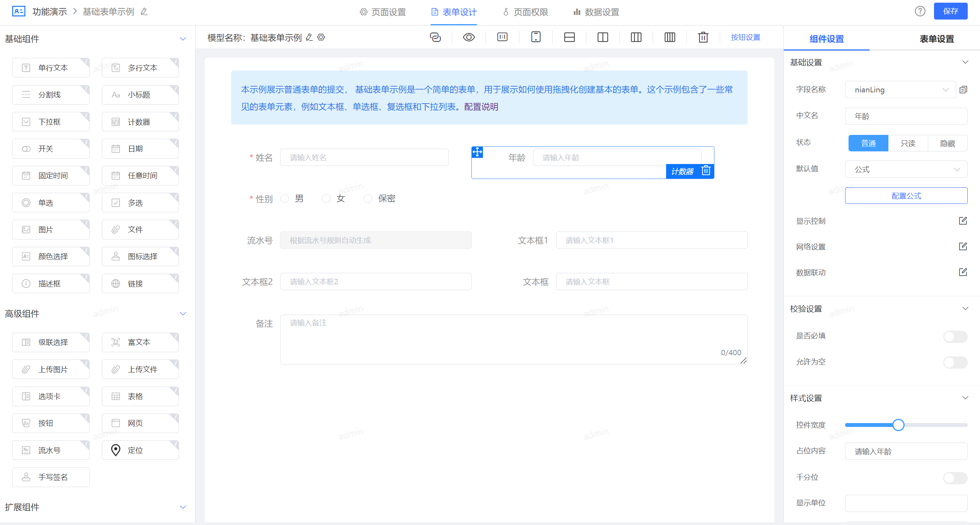Pick the 手写签名 component
The height and width of the screenshot is (525, 980).
click(51, 477)
